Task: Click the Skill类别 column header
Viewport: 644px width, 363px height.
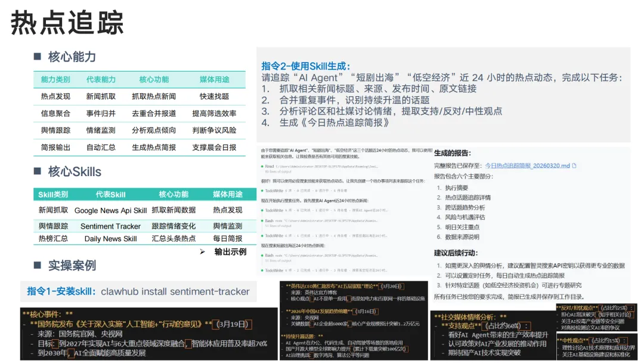Action: [x=53, y=195]
